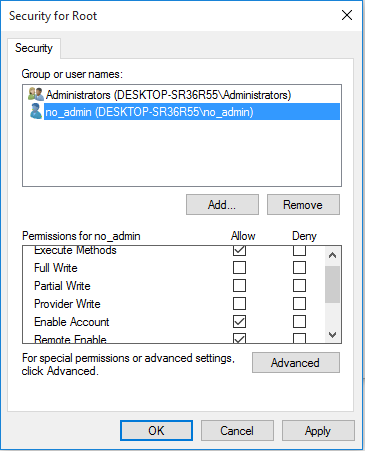Click the no_admin user icon

(x=36, y=111)
